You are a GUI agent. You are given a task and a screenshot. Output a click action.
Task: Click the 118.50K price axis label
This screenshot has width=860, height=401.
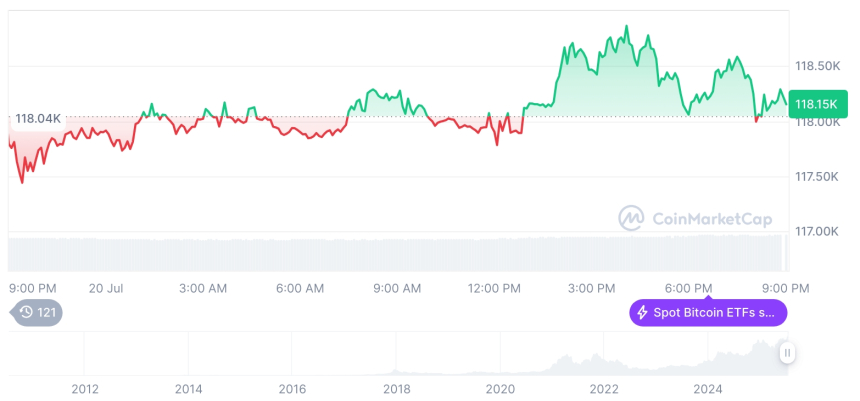[x=817, y=66]
